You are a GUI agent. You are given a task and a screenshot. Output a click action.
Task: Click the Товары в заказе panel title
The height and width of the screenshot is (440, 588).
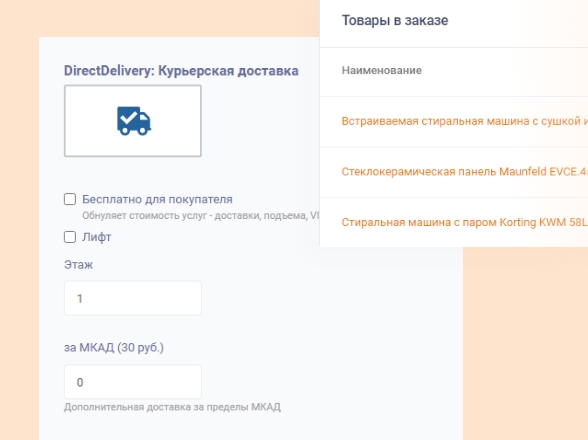point(395,20)
